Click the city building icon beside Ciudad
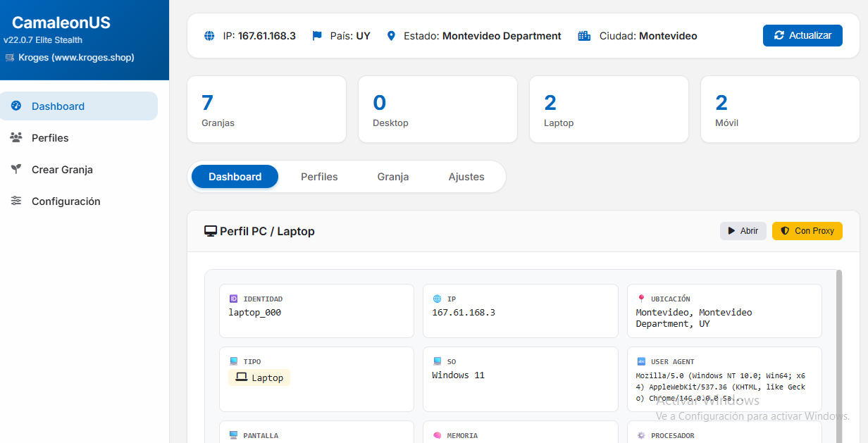 coord(584,36)
